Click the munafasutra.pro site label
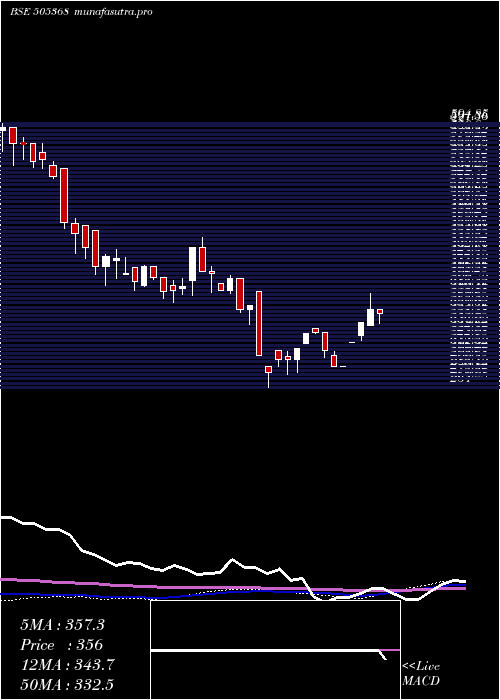 pos(114,12)
